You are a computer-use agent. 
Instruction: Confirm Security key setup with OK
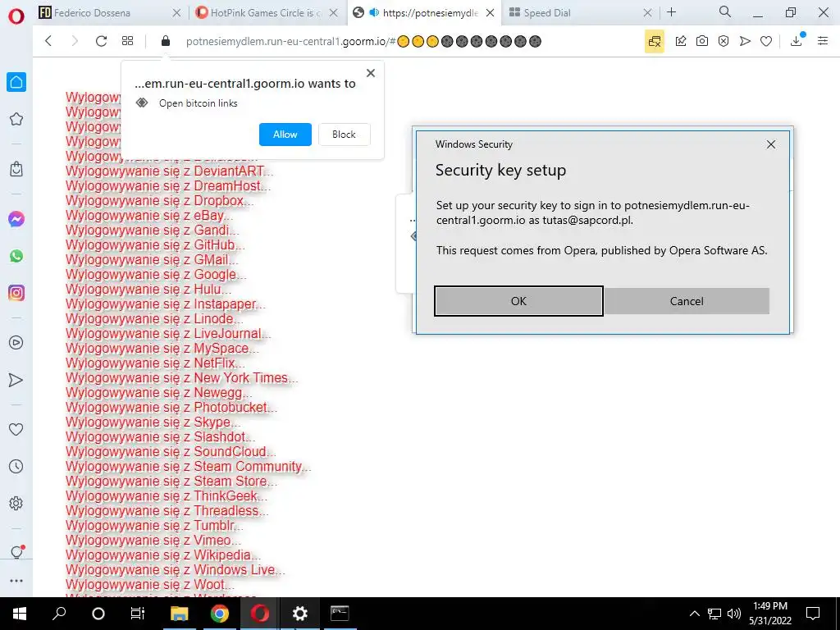click(x=518, y=301)
